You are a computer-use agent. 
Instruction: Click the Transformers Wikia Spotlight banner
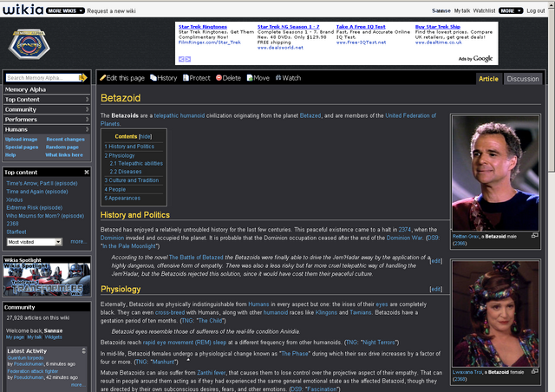47,279
